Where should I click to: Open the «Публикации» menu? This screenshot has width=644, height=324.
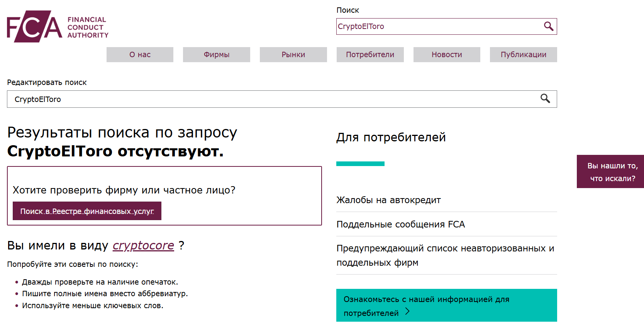coord(523,54)
